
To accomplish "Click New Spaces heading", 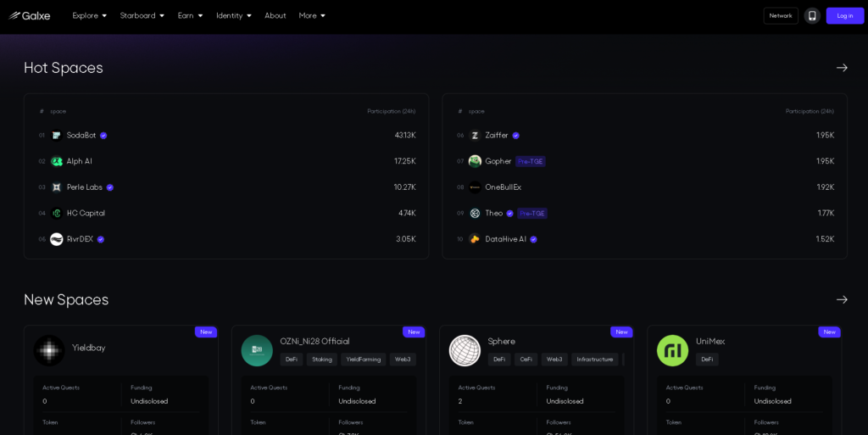I will (66, 299).
